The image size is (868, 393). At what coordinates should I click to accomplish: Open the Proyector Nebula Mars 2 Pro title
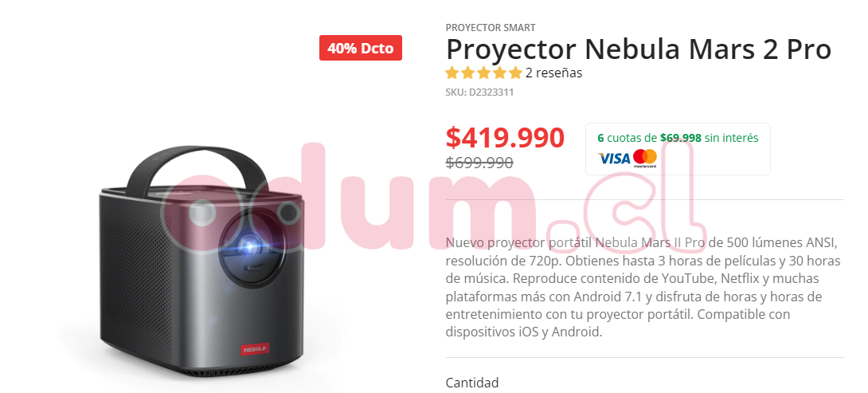[639, 49]
